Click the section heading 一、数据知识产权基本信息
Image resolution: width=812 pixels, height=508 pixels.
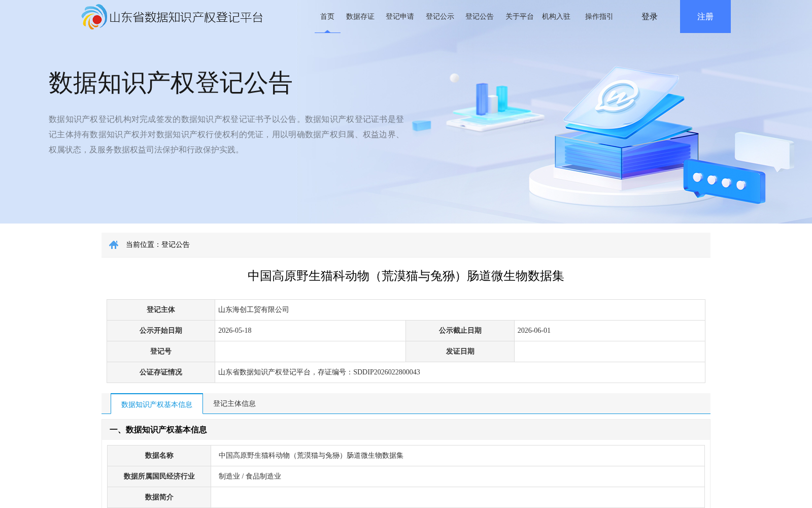tap(158, 430)
